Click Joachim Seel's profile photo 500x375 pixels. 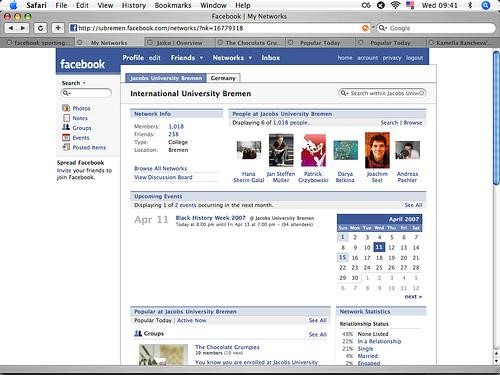tap(377, 150)
